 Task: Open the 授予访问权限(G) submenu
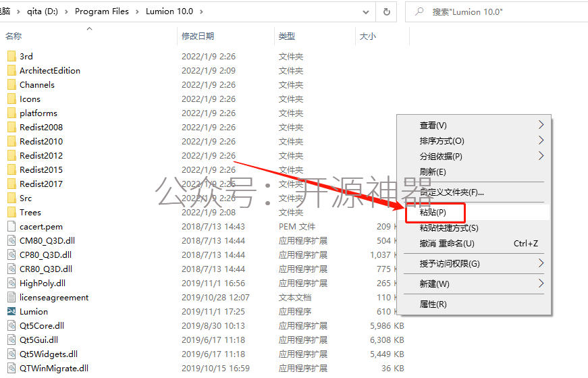click(x=474, y=264)
